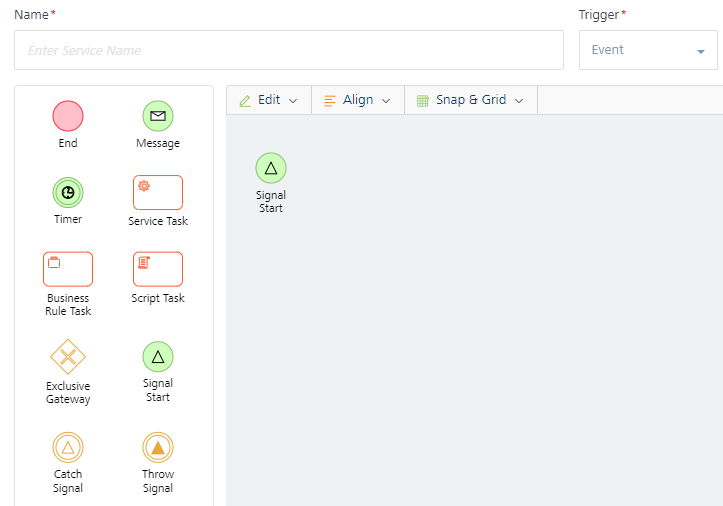The image size is (723, 506).
Task: Focus the Enter Service Name field
Action: [289, 50]
